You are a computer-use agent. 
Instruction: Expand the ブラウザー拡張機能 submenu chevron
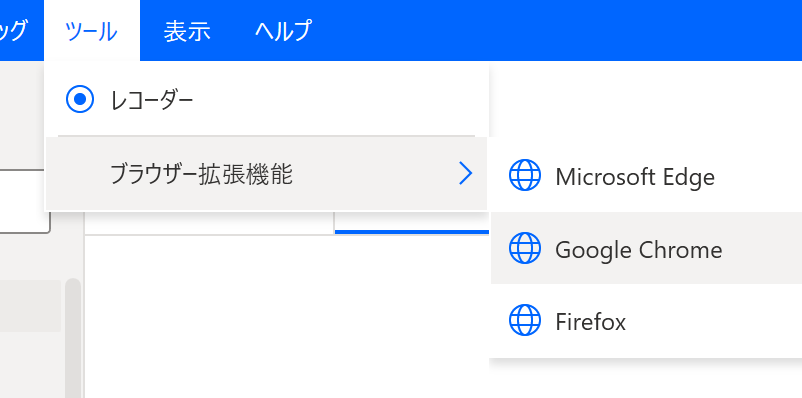pos(465,173)
